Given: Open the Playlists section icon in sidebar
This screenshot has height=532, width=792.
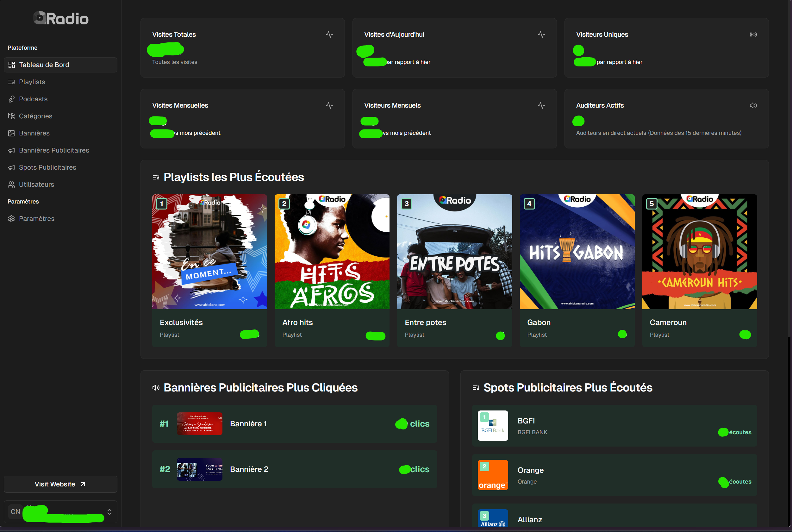Looking at the screenshot, I should (x=11, y=82).
